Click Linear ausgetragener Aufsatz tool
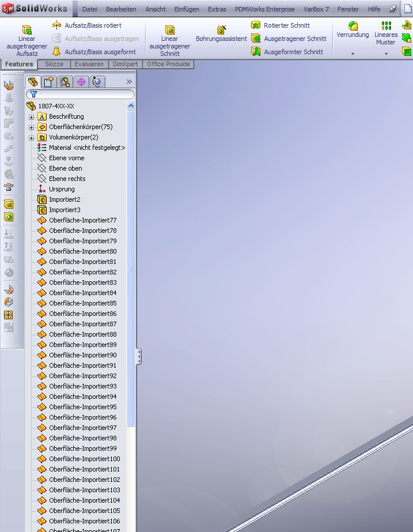The width and height of the screenshot is (413, 532). pos(27,40)
